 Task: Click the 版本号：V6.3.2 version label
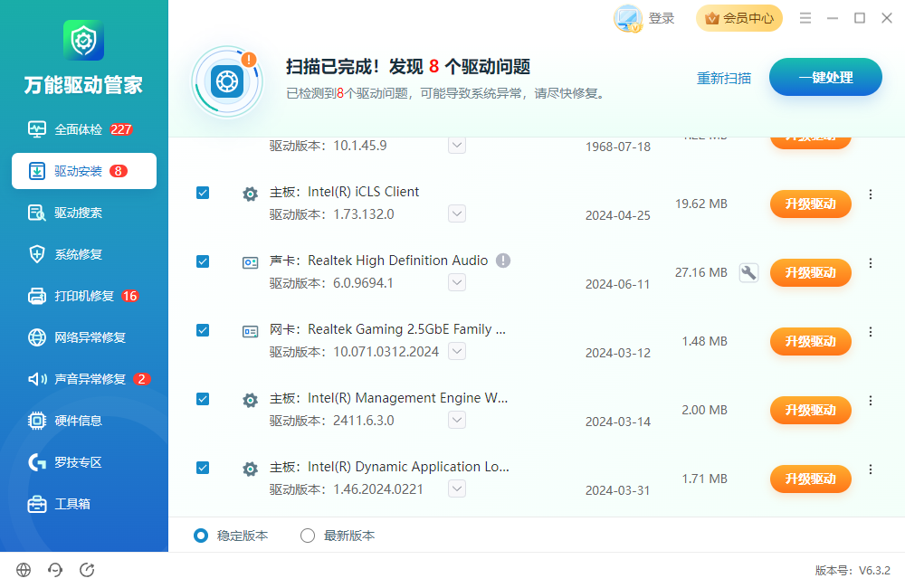coord(853,570)
